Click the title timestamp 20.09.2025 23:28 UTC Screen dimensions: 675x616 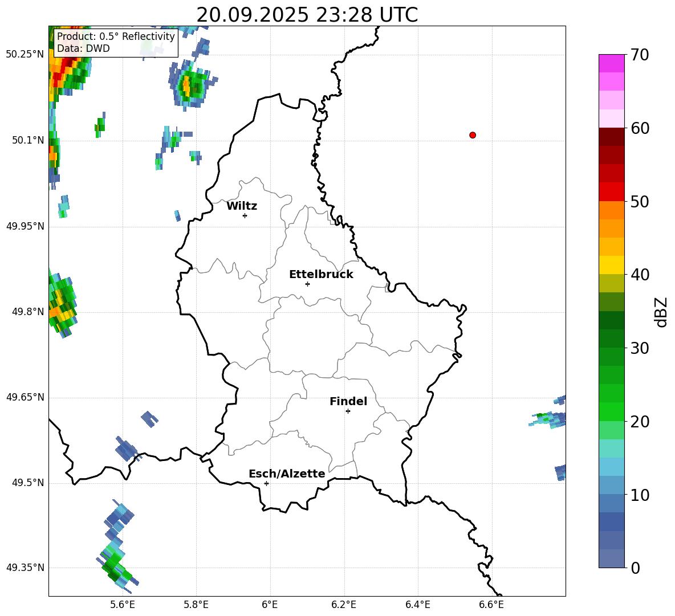coord(307,15)
